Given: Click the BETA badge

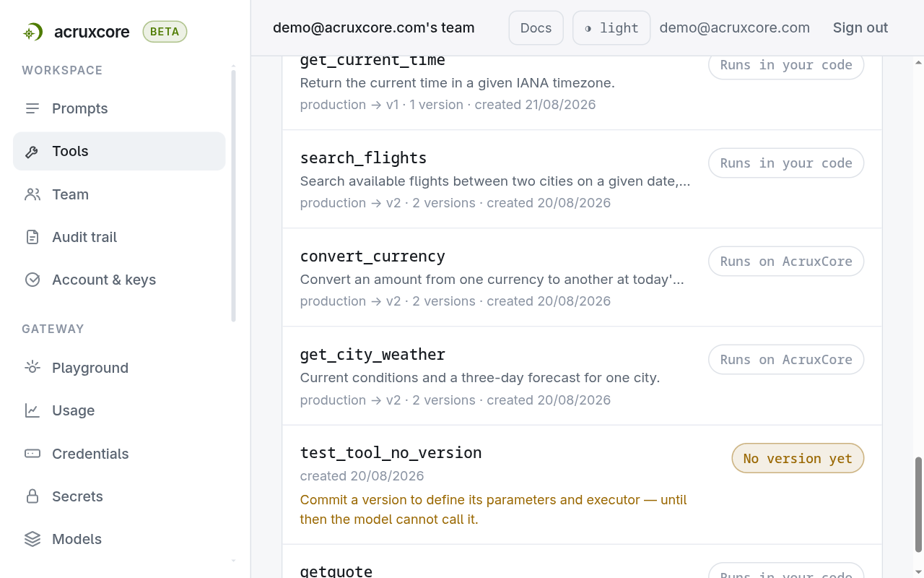Looking at the screenshot, I should coord(165,32).
